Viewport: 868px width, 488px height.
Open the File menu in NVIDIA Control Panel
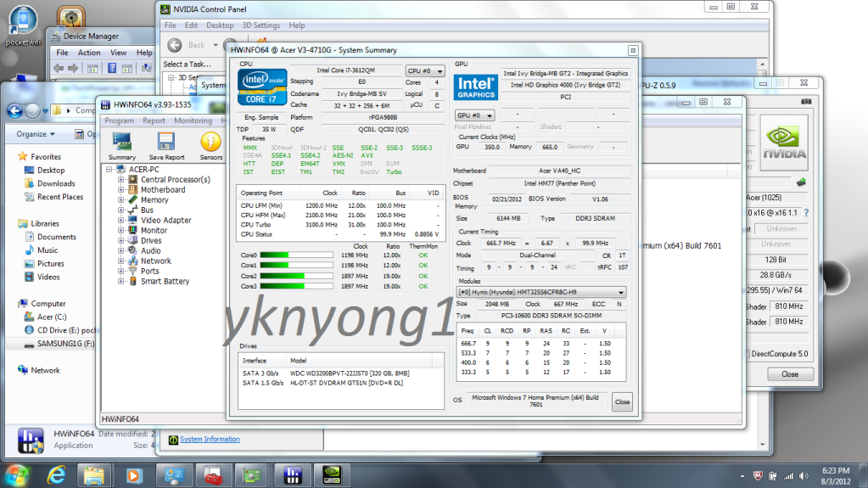(170, 25)
